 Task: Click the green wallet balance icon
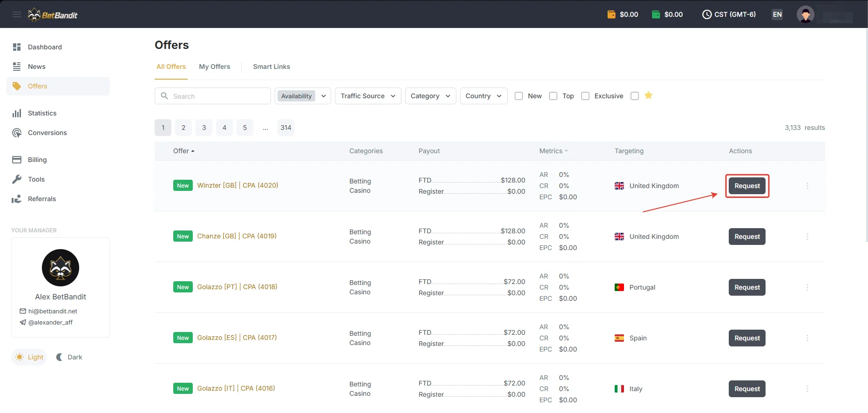[656, 14]
